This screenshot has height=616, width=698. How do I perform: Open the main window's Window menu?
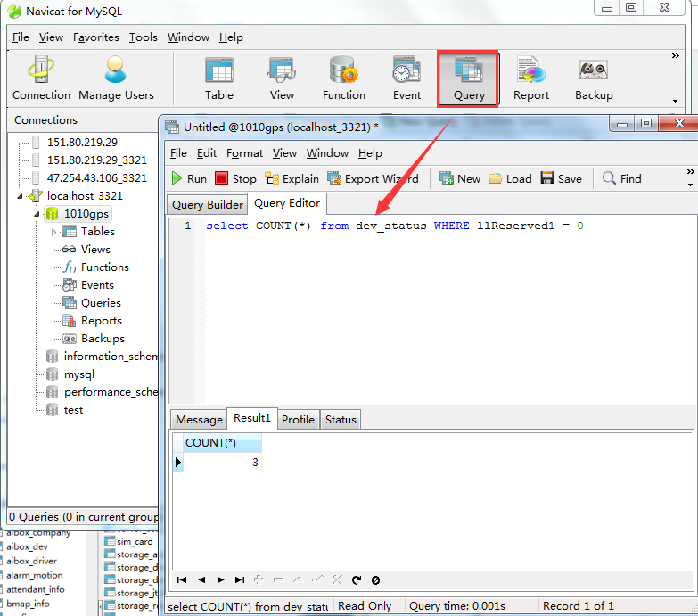click(x=188, y=37)
